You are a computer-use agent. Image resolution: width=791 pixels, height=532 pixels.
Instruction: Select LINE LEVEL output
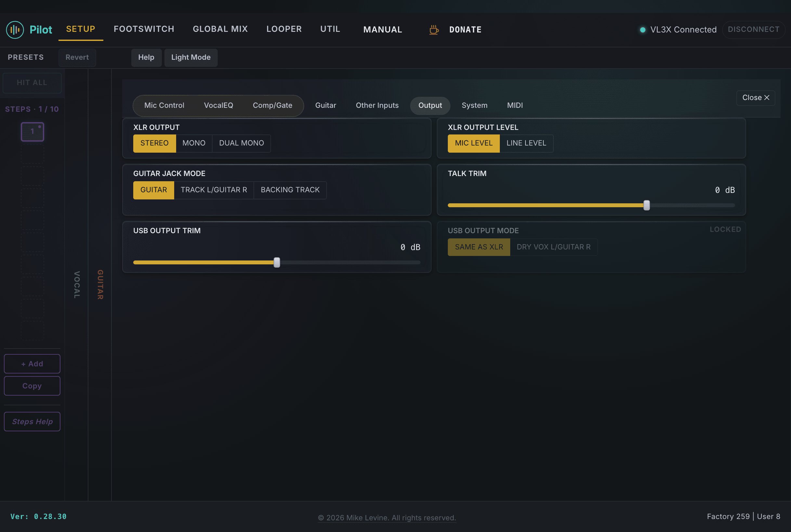point(526,143)
